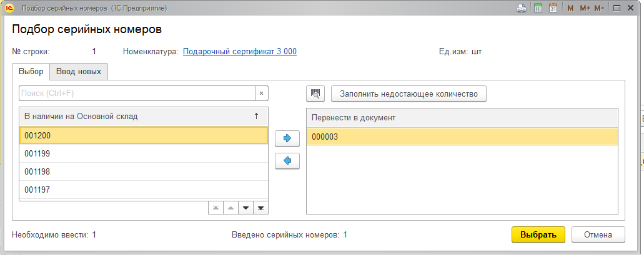Jump to first row in stock list

point(215,208)
